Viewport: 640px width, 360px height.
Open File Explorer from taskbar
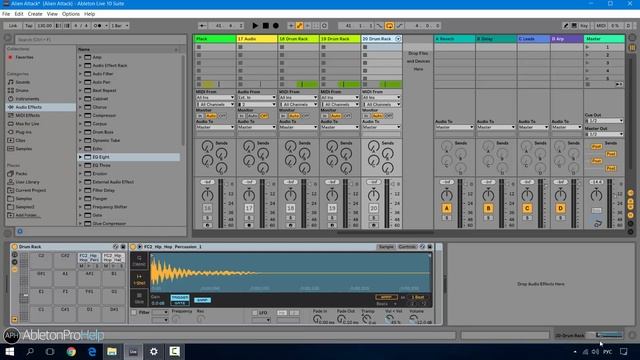click(112, 351)
